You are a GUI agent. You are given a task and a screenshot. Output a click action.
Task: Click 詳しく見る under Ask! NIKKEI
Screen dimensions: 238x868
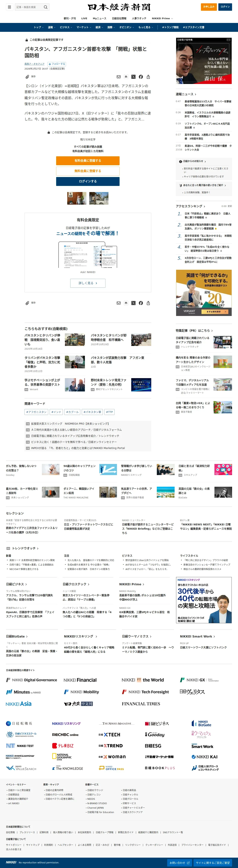click(88, 283)
